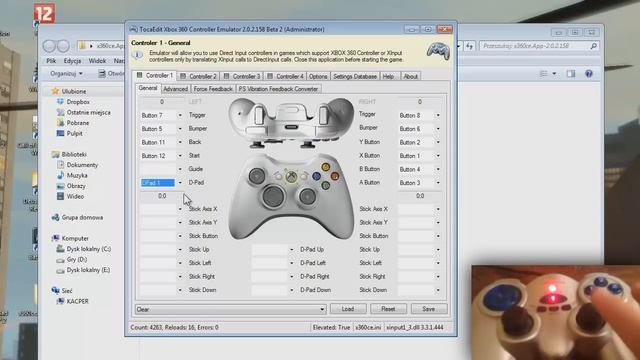The width and height of the screenshot is (640, 360).
Task: Open the Settings Database tab
Action: point(355,76)
